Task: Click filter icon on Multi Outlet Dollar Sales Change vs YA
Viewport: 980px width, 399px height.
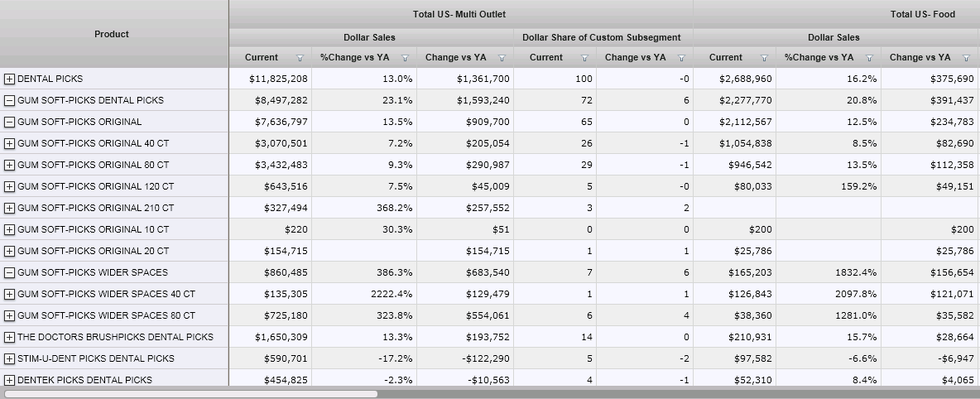Action: (502, 58)
